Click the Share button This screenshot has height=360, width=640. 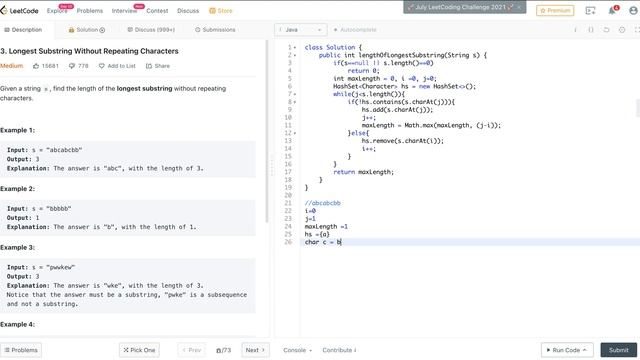pyautogui.click(x=158, y=66)
